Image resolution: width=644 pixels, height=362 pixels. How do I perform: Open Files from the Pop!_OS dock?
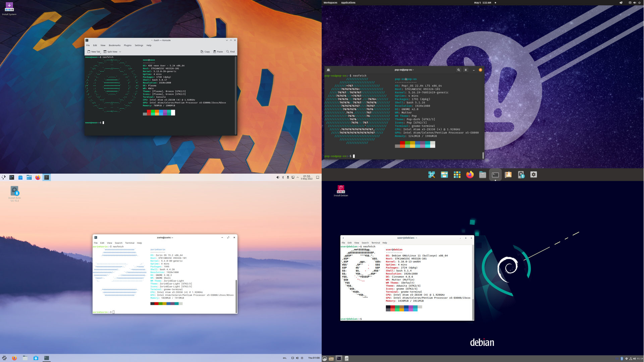tap(482, 175)
